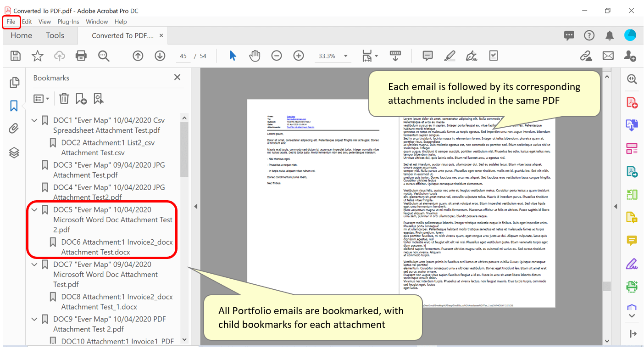The height and width of the screenshot is (349, 644).
Task: Delete the selected bookmark with the trash icon
Action: click(64, 98)
